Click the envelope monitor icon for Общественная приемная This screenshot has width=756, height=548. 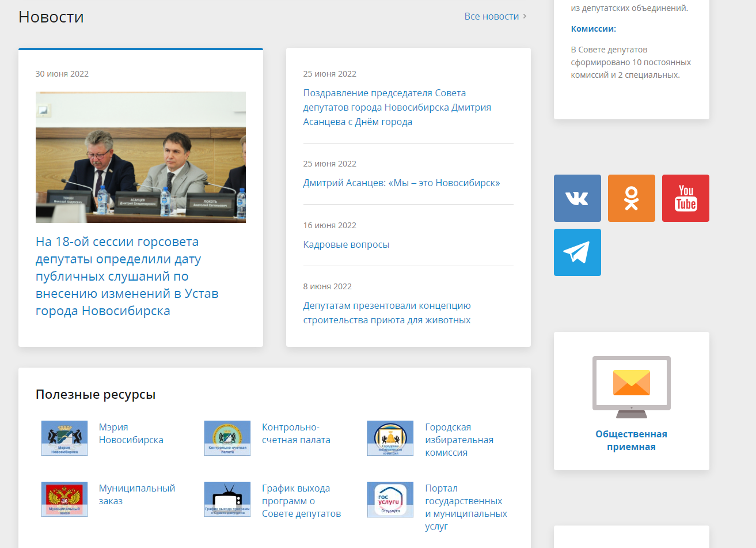631,386
